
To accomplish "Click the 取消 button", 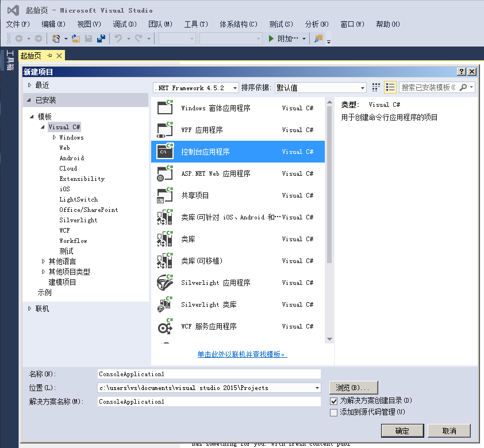I will point(449,431).
